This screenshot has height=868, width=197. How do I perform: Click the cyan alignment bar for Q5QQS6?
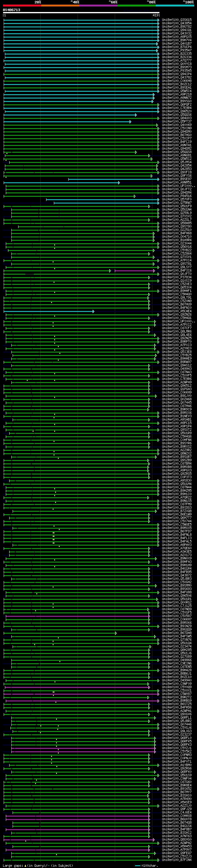click(x=70, y=115)
